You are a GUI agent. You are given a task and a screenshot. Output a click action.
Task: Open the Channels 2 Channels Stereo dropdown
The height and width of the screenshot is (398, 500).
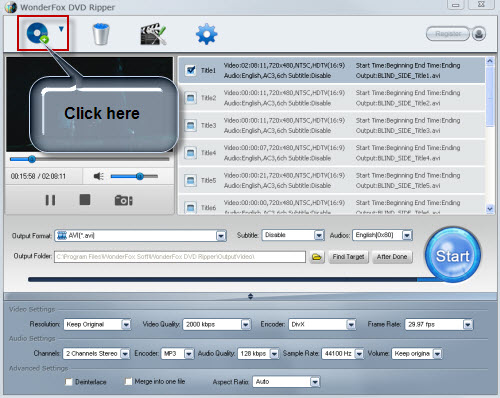[125, 354]
